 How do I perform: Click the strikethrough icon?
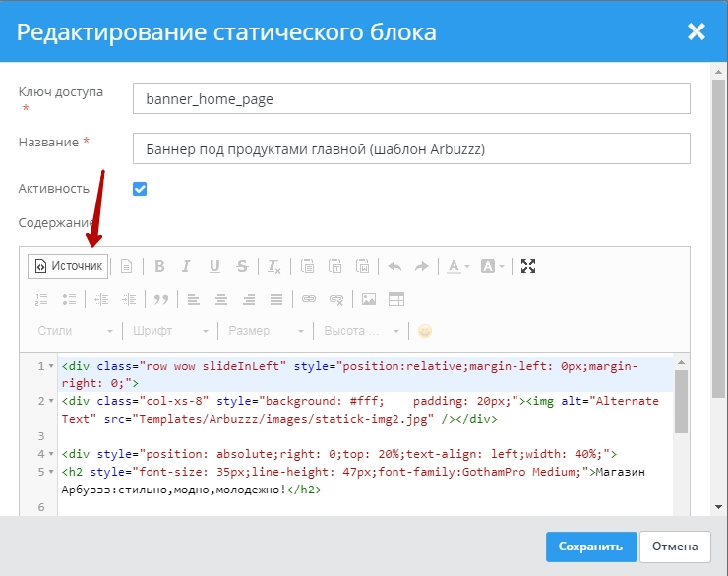[x=242, y=266]
